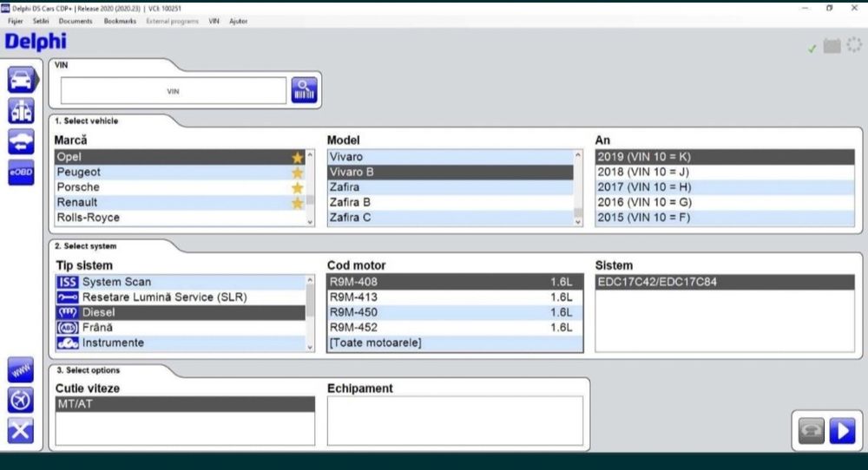Open the vehicle comparison scales icon
This screenshot has width=868, height=470.
coord(21,111)
